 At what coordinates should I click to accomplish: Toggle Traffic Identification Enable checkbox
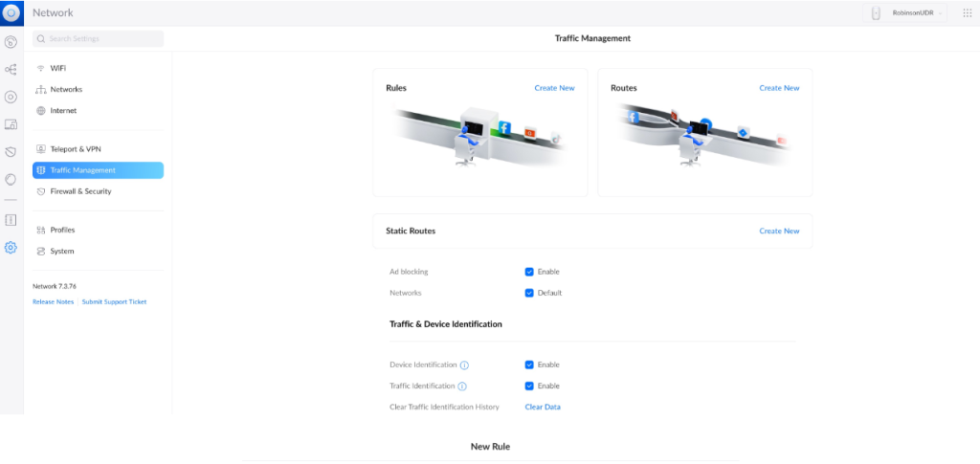529,386
